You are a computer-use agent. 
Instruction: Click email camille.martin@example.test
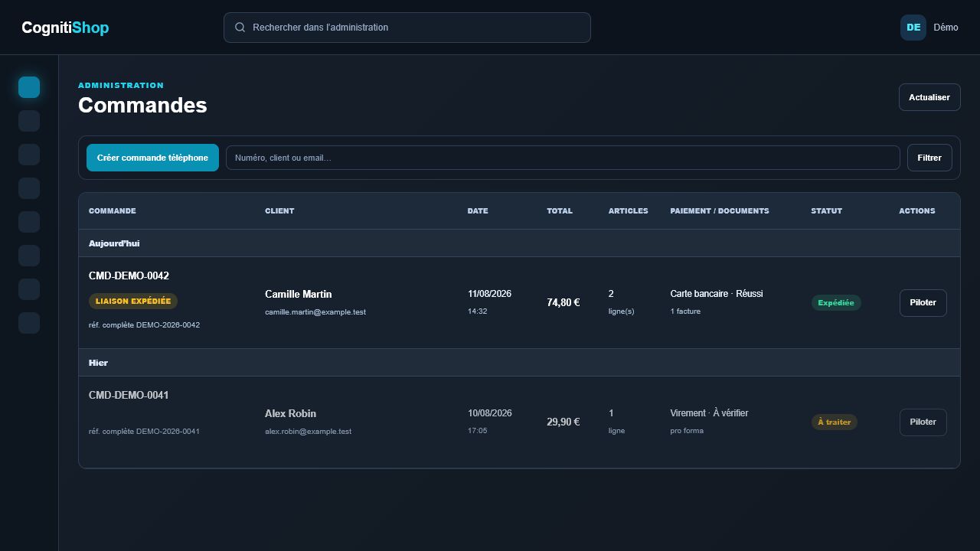315,312
